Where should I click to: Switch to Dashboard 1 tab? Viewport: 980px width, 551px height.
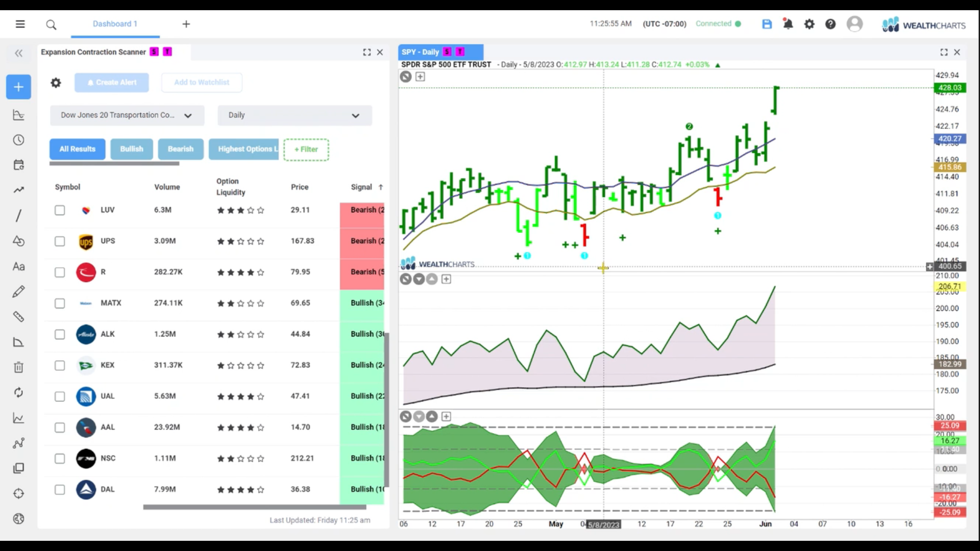(115, 24)
